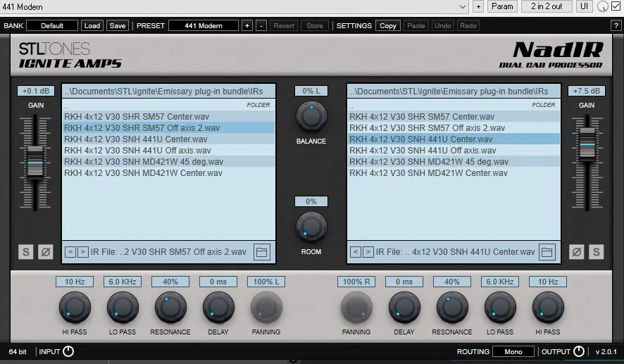
Task: Click the Revert preset button
Action: (284, 26)
